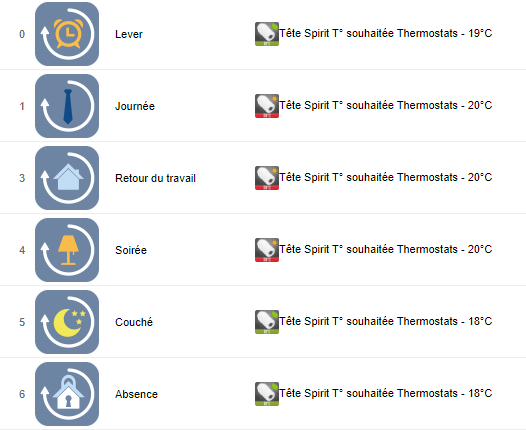Viewport: 526px width, 430px height.
Task: Click the alarm clock Lever mode icon
Action: pos(67,34)
